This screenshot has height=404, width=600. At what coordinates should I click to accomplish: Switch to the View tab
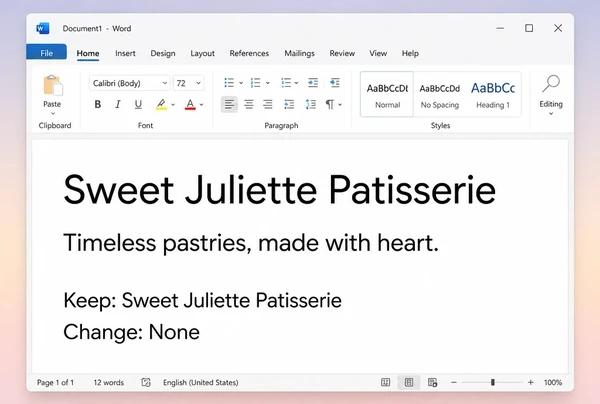point(378,53)
